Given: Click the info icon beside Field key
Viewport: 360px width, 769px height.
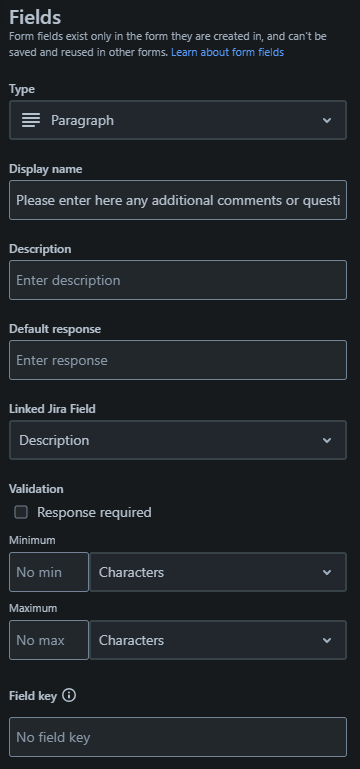Looking at the screenshot, I should [x=69, y=695].
